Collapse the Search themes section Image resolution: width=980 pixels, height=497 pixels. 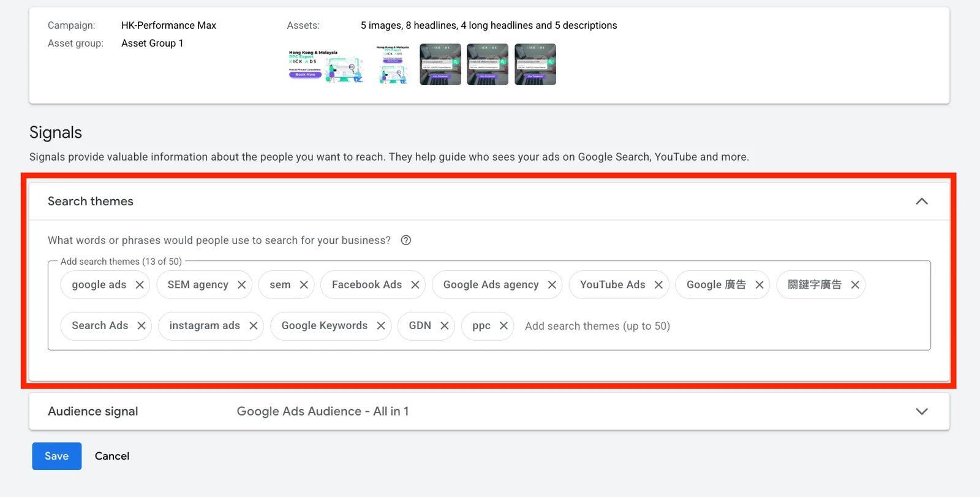[922, 201]
